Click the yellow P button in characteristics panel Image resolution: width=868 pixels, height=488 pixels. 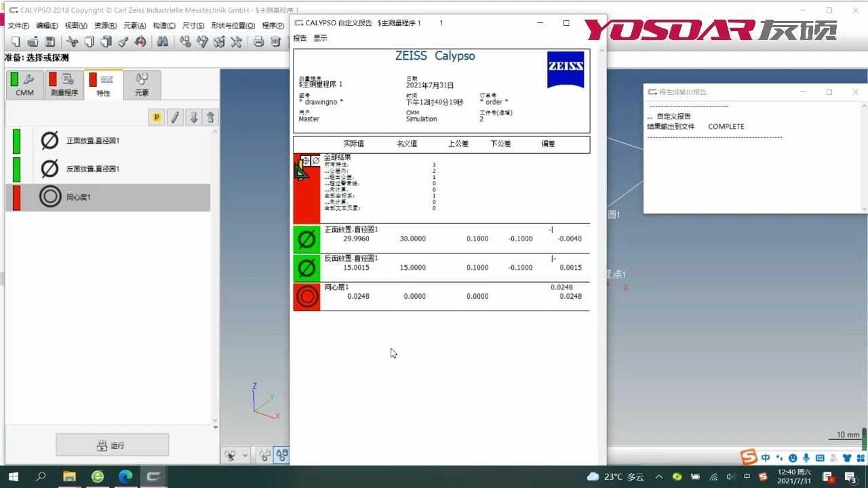coord(157,117)
